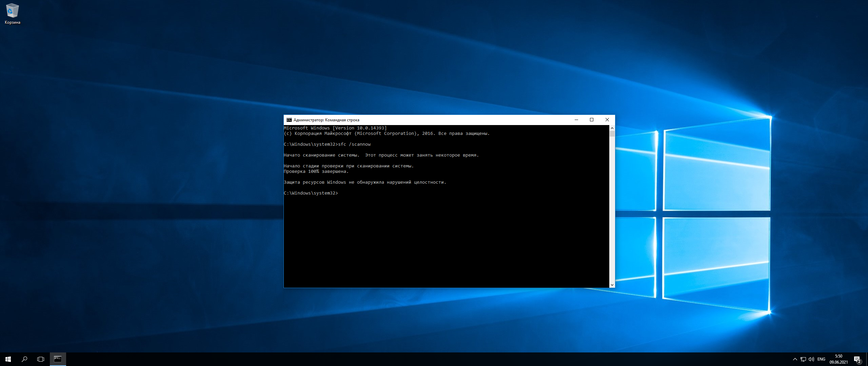Click the console scrollbar thumb
The height and width of the screenshot is (366, 868).
(x=612, y=134)
